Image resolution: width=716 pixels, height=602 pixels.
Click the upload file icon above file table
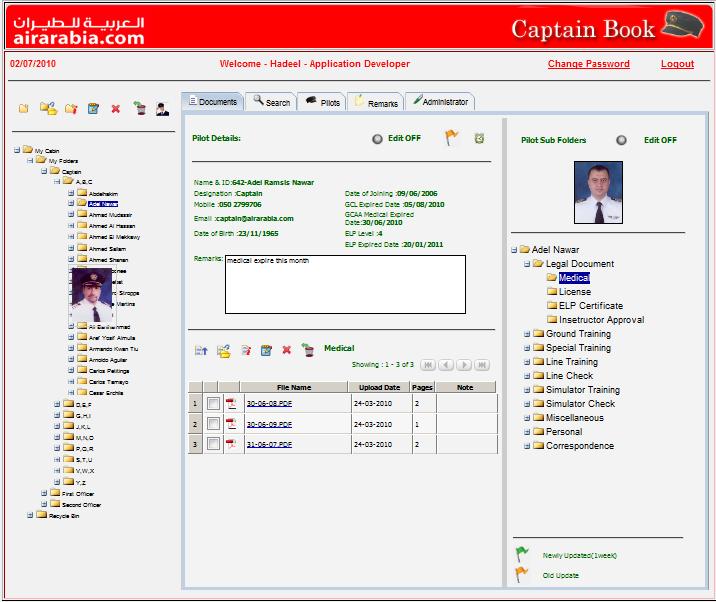pyautogui.click(x=201, y=350)
